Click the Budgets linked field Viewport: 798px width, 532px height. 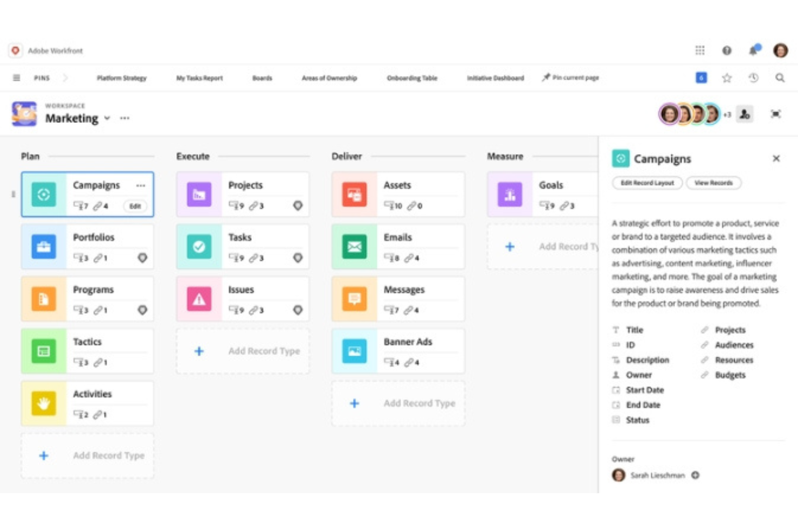click(730, 375)
